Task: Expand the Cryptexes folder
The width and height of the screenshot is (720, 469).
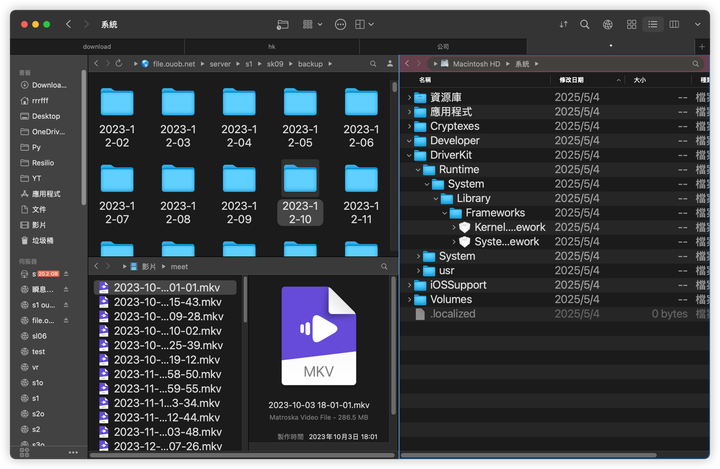Action: [409, 126]
